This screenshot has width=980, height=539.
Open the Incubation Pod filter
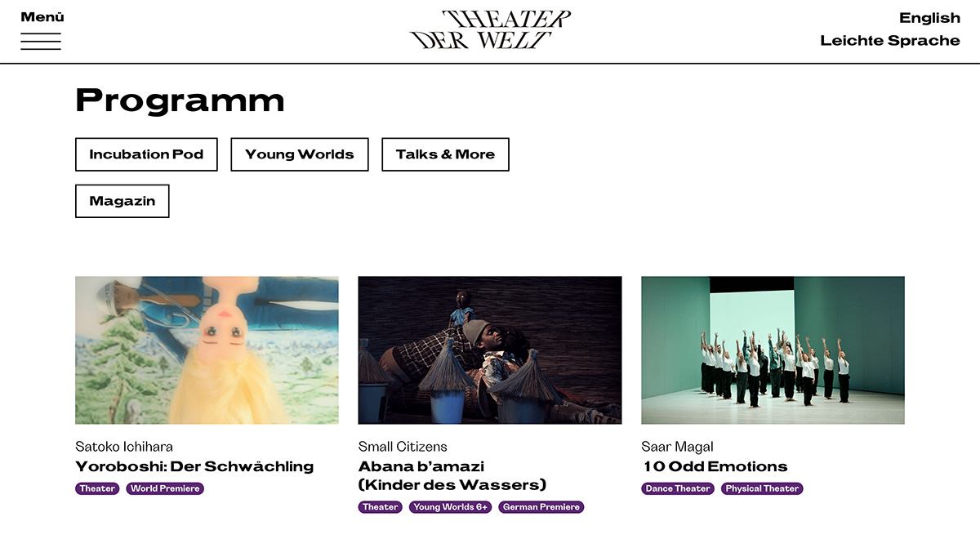pyautogui.click(x=146, y=154)
